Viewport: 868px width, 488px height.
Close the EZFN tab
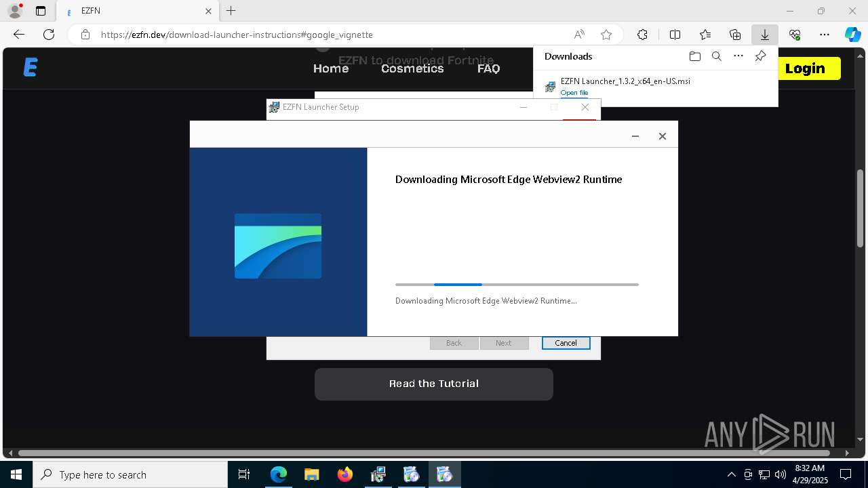(209, 11)
